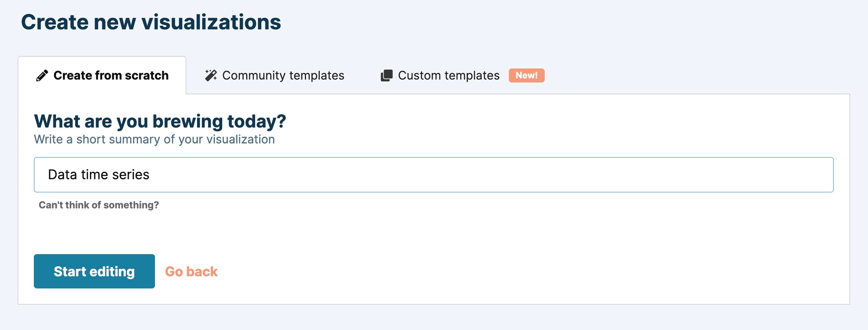
Task: Focus the visualization summary input field
Action: click(x=434, y=175)
